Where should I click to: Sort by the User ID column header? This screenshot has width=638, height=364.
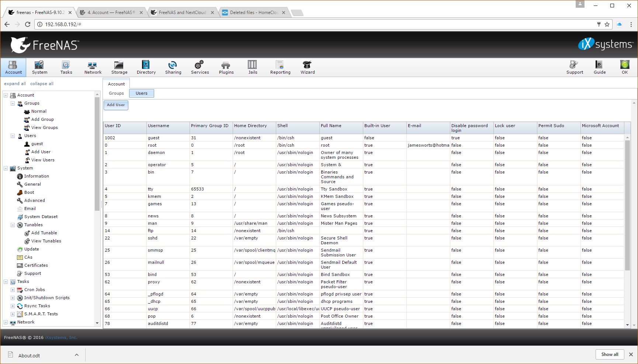point(125,127)
